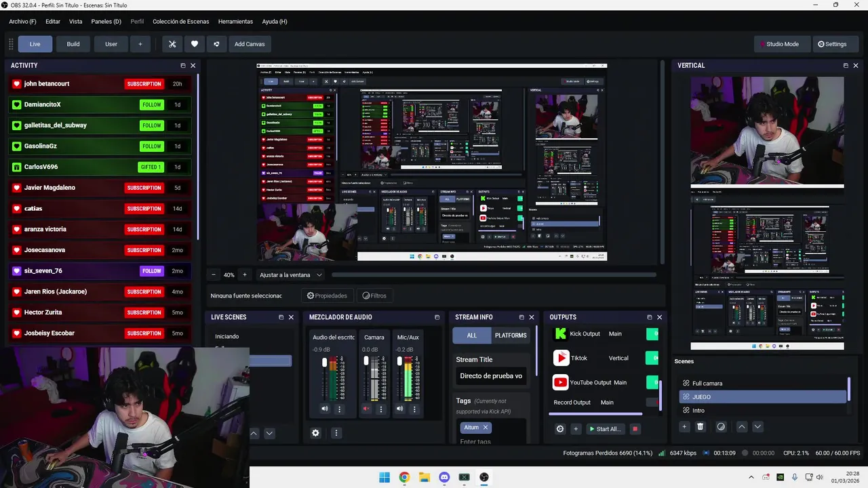Click the Add Canvas button
The image size is (868, 488).
click(x=250, y=44)
